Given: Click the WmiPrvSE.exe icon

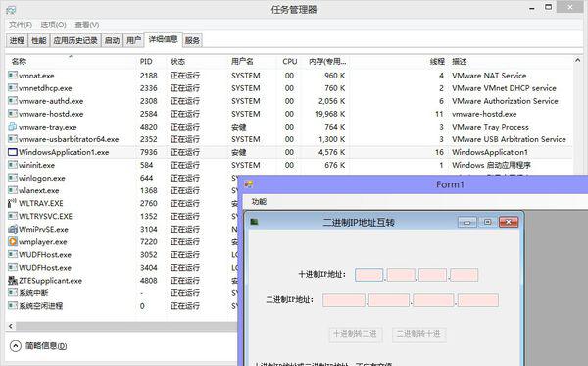Looking at the screenshot, I should 13,229.
